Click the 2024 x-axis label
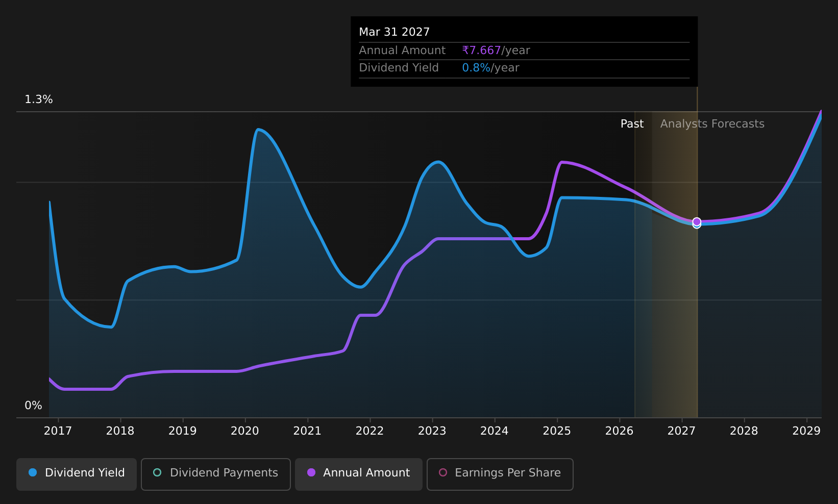 [x=494, y=431]
